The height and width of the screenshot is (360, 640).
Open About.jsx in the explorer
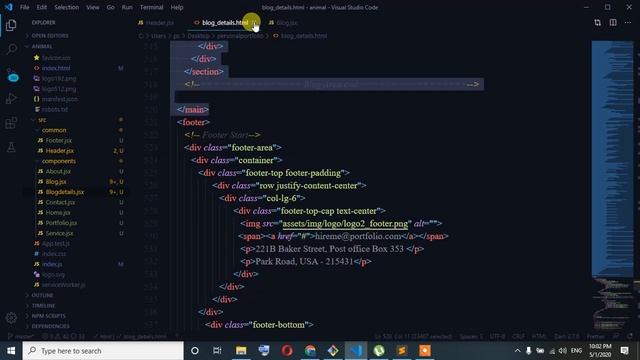tap(58, 171)
